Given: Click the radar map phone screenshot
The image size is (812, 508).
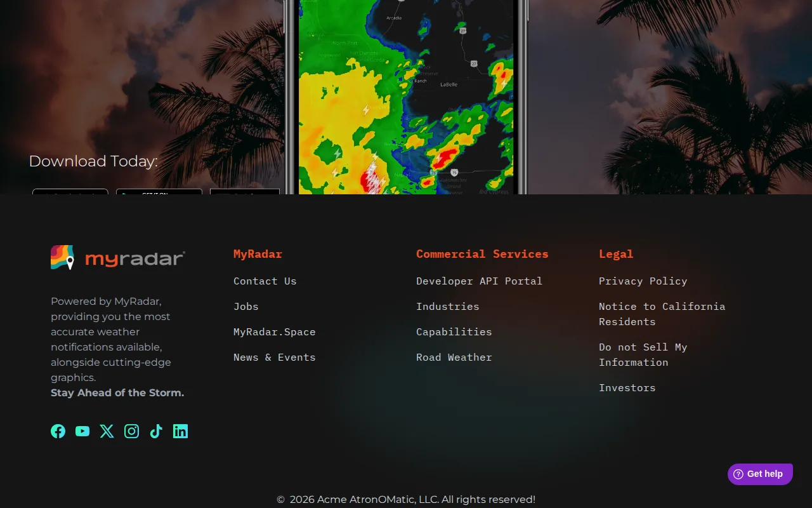Looking at the screenshot, I should click(x=406, y=97).
